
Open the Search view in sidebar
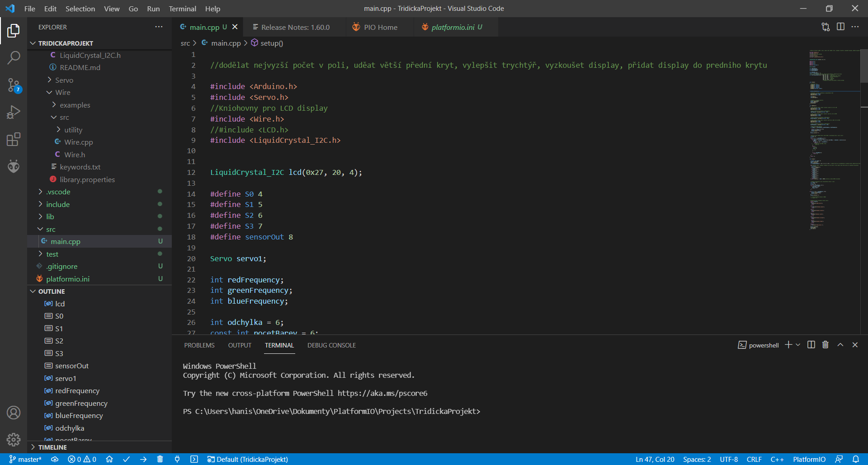coord(14,58)
